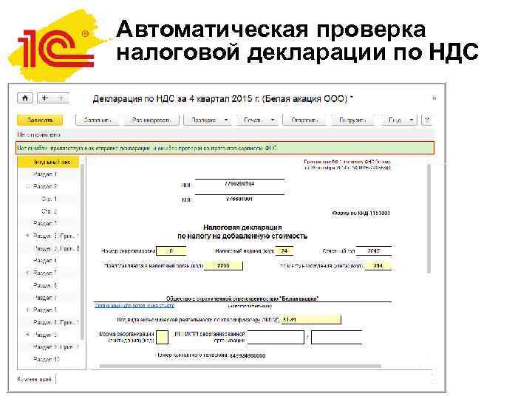The height and width of the screenshot is (399, 532).
Task: Click the yellow Записать button
Action: 40,120
